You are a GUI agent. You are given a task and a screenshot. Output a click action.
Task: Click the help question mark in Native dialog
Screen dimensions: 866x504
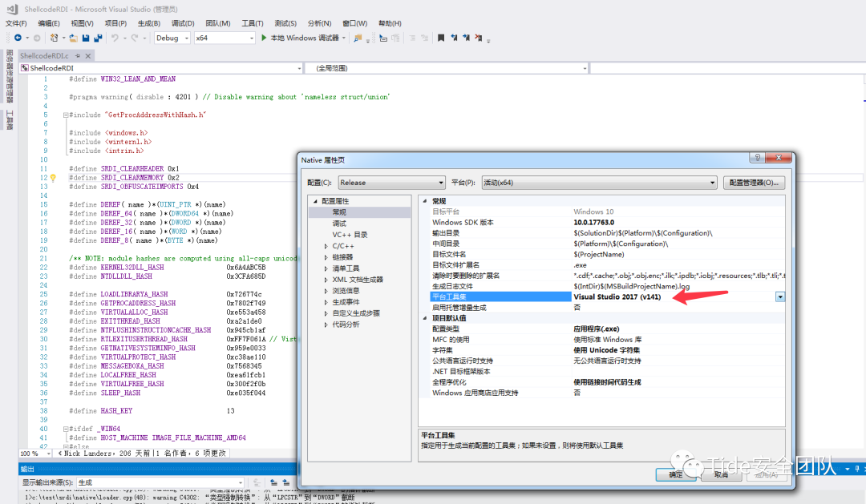click(758, 157)
